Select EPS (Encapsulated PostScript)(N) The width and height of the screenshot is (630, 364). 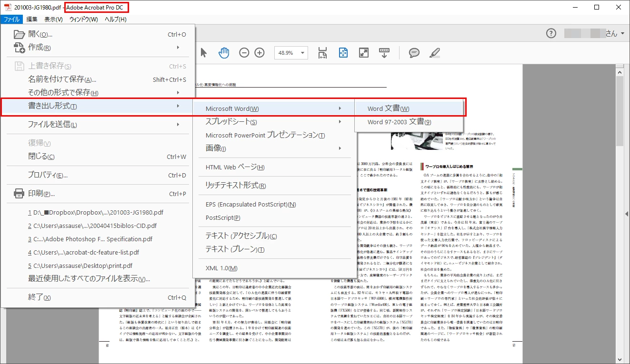[x=275, y=204]
